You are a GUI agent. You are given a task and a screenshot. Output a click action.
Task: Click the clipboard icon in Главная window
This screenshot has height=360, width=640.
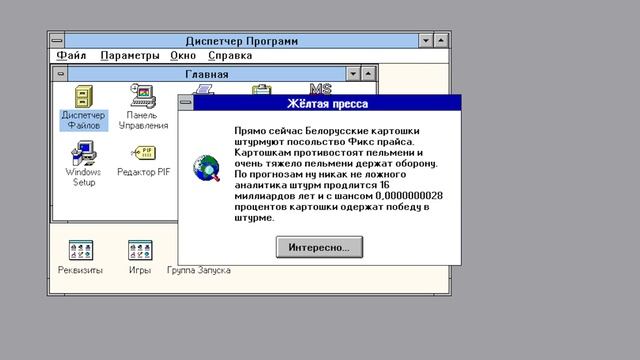(x=262, y=89)
